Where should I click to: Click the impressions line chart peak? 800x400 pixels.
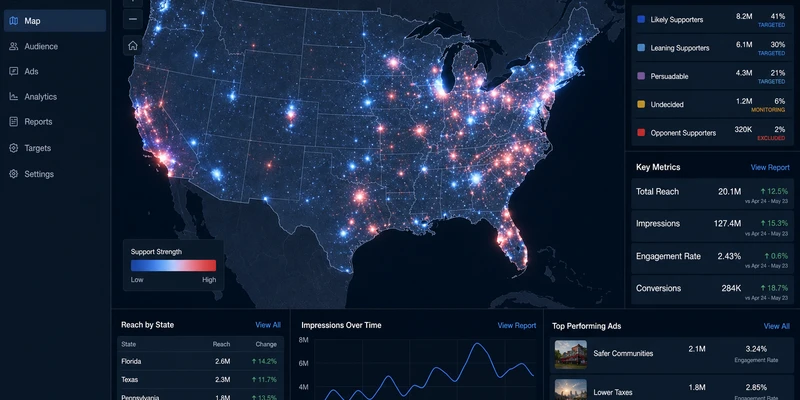pyautogui.click(x=478, y=344)
